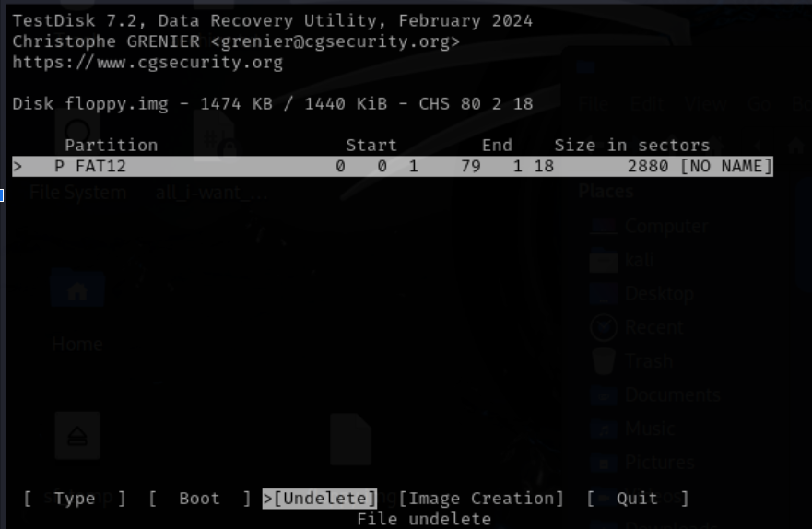Select the P FAT12 partition row
The height and width of the screenshot is (529, 812).
point(393,166)
